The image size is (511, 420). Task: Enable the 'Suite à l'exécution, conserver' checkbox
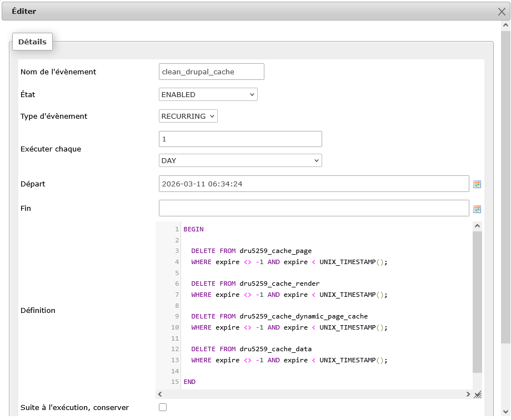pos(162,407)
